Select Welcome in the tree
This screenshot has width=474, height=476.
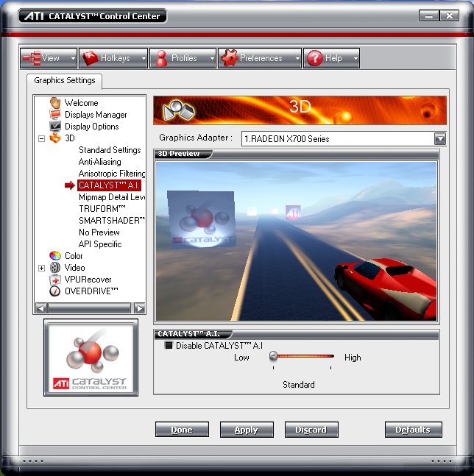(81, 103)
